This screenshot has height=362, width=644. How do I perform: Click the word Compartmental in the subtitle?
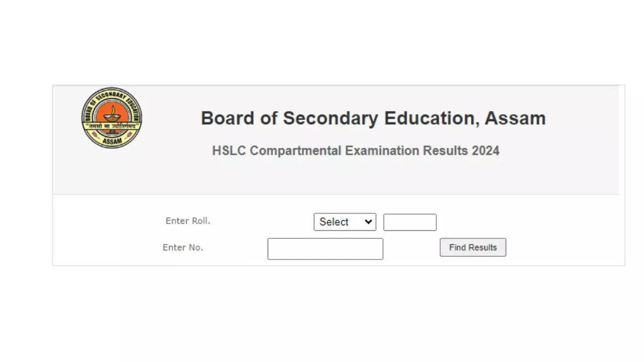click(296, 151)
